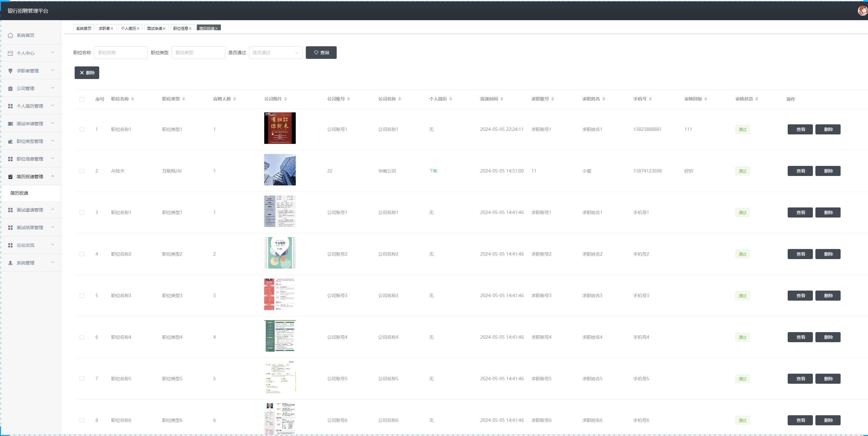The height and width of the screenshot is (436, 868).
Task: Click 删除 for the 职位名称1 first row
Action: pyautogui.click(x=828, y=129)
